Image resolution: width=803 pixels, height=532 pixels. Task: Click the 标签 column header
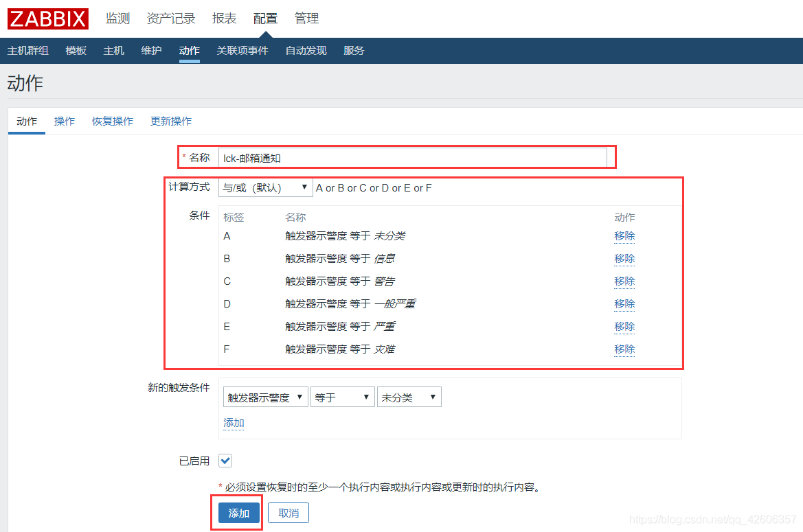click(234, 218)
